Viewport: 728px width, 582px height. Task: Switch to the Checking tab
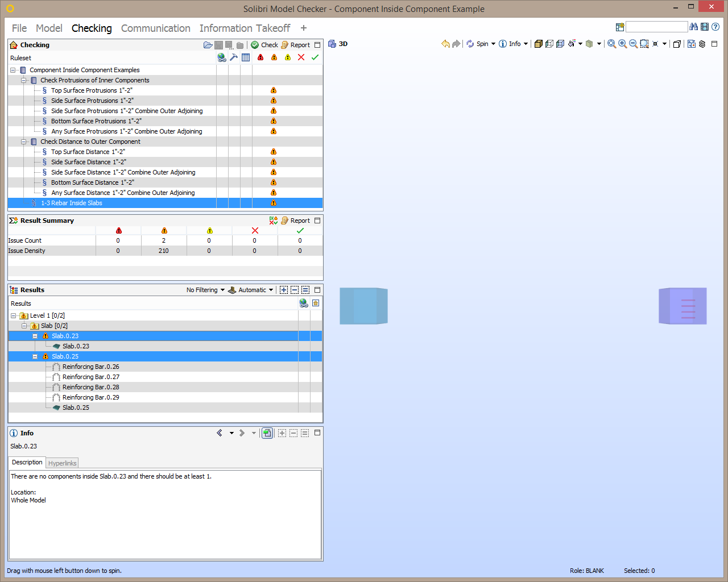click(x=92, y=28)
